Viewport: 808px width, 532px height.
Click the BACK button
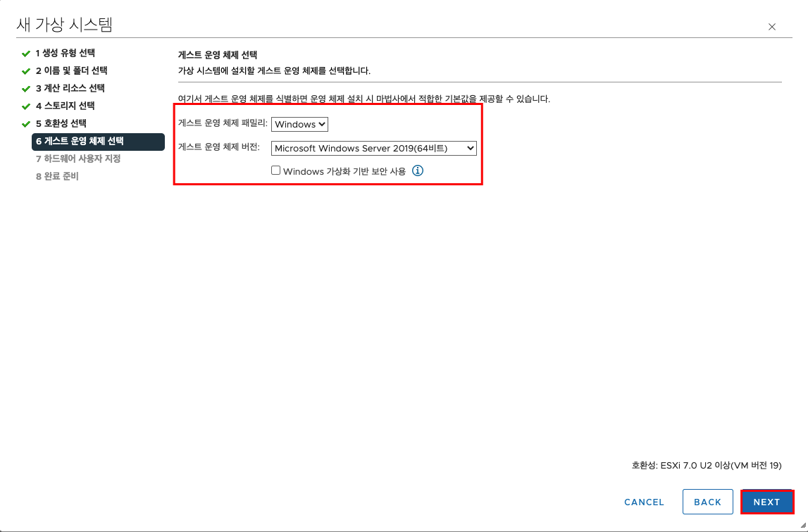[707, 502]
